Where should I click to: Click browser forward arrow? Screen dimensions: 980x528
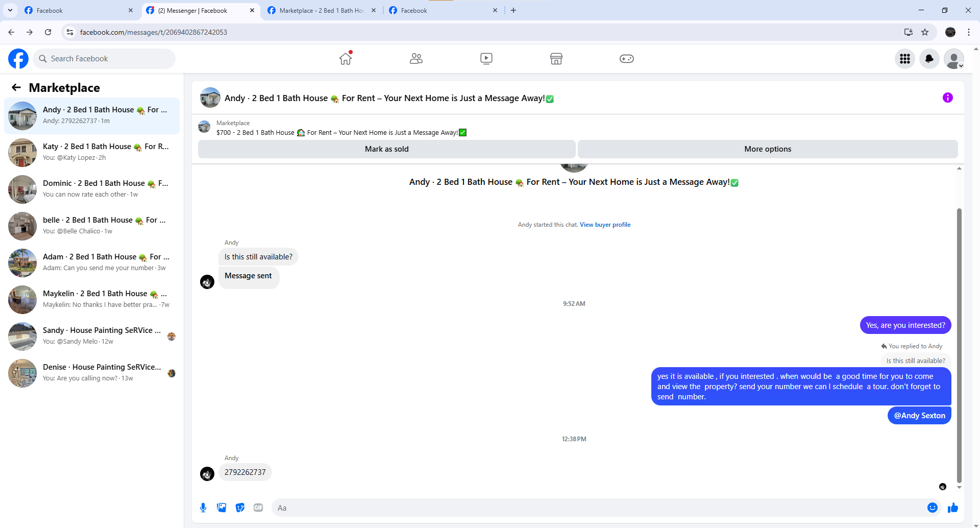(x=30, y=32)
